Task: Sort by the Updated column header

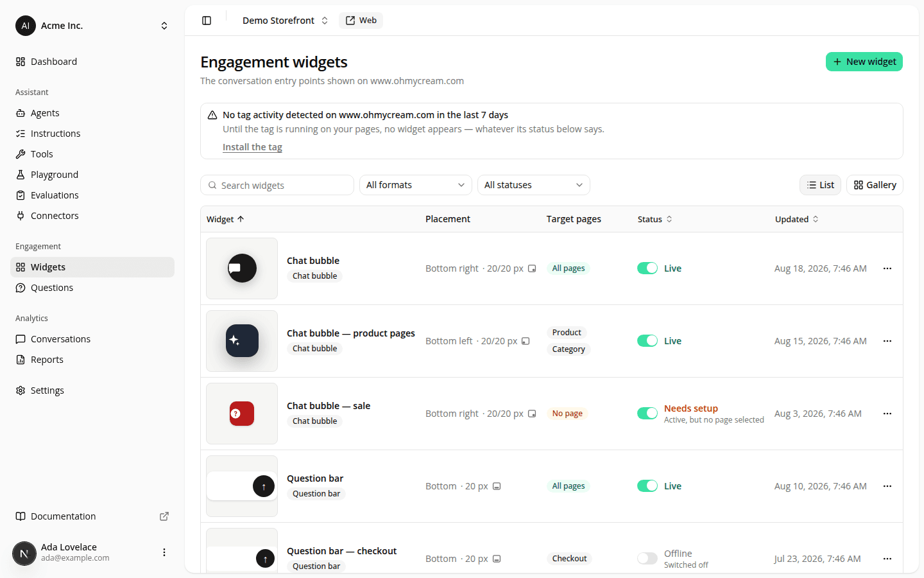Action: [x=797, y=219]
